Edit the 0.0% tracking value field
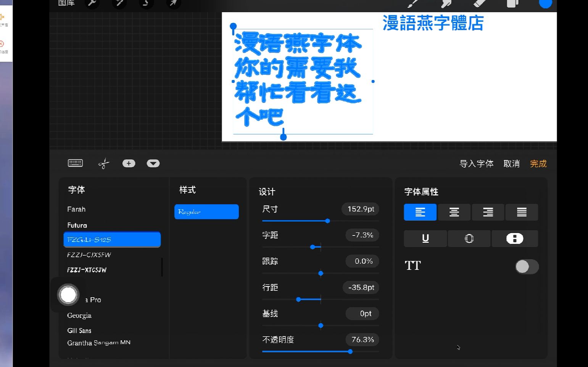588x367 pixels. click(362, 261)
